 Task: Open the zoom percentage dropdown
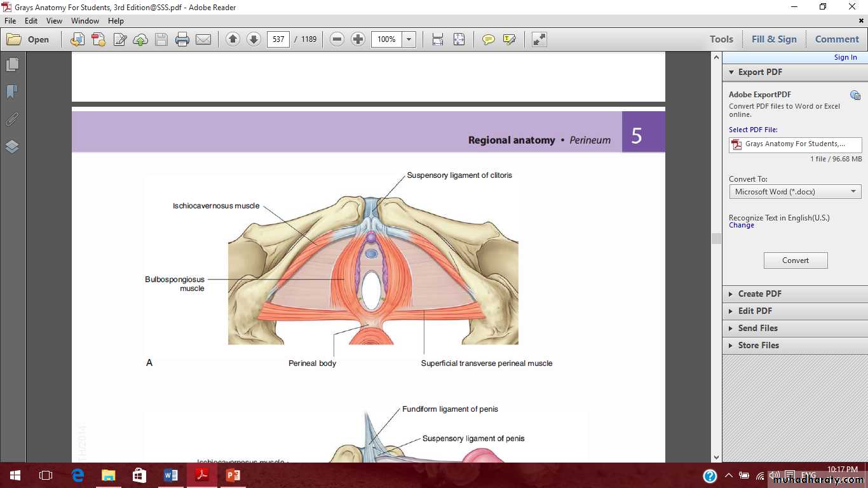409,39
